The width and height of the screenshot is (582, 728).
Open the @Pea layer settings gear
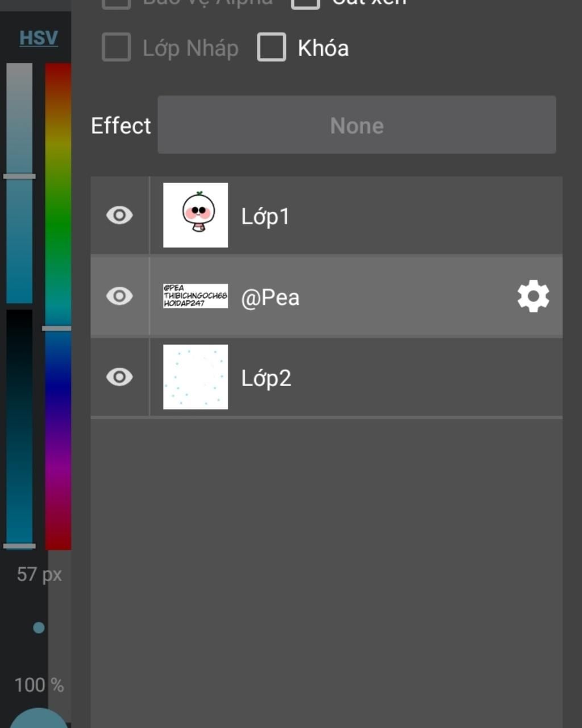coord(533,296)
